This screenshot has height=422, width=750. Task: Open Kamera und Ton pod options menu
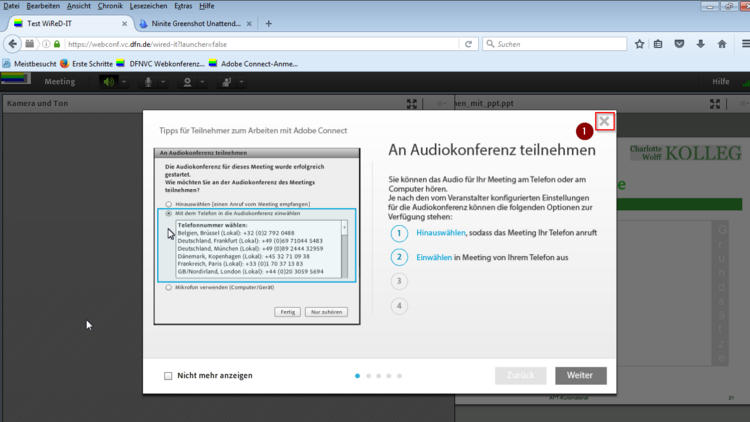click(x=441, y=103)
